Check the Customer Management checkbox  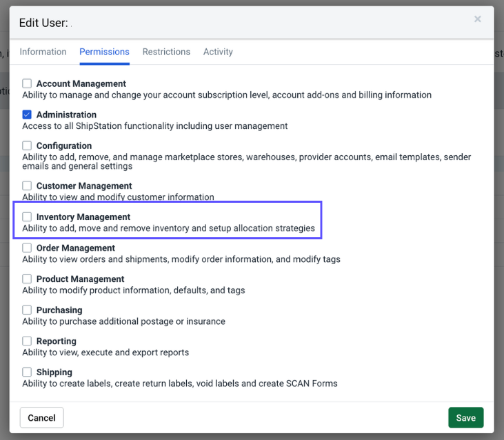pyautogui.click(x=27, y=186)
